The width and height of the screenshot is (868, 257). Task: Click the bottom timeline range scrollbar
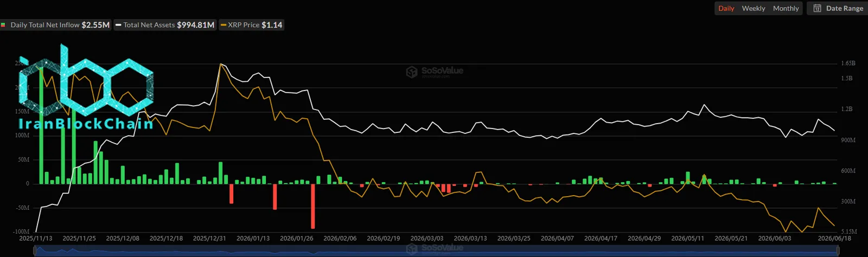(437, 250)
